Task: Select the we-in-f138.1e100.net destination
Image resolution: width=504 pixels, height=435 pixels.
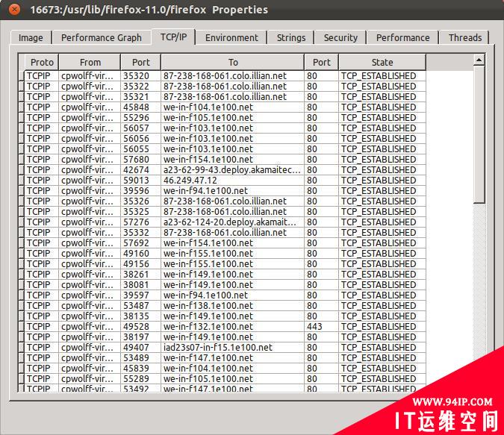Action: (232, 305)
